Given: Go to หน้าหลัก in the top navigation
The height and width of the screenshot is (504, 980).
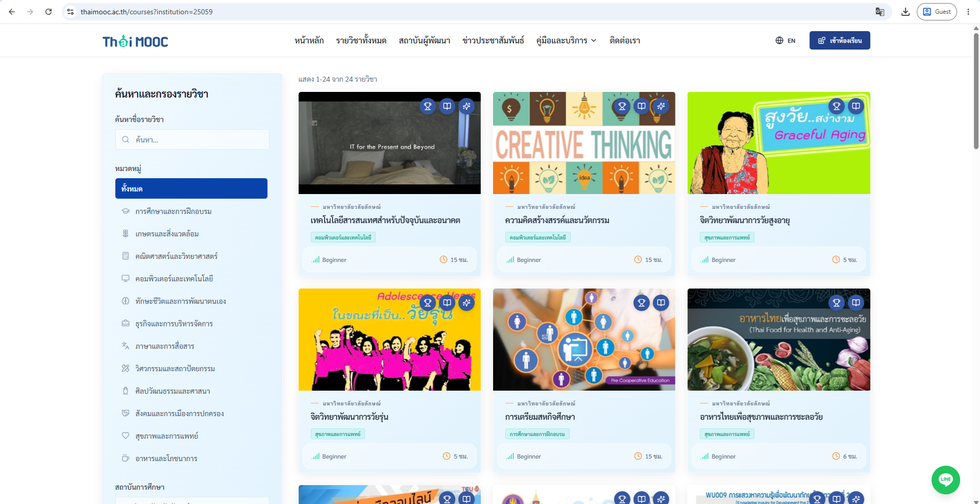Looking at the screenshot, I should (309, 41).
